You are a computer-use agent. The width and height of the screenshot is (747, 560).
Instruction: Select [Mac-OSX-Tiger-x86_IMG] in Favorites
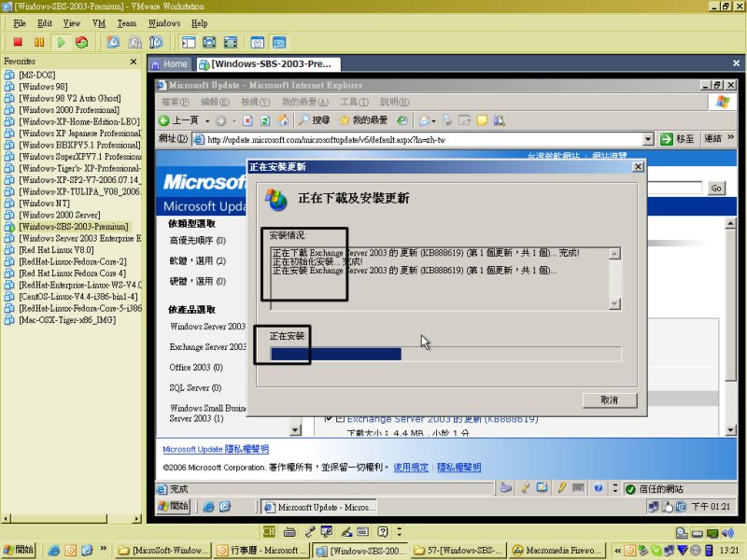[x=66, y=320]
